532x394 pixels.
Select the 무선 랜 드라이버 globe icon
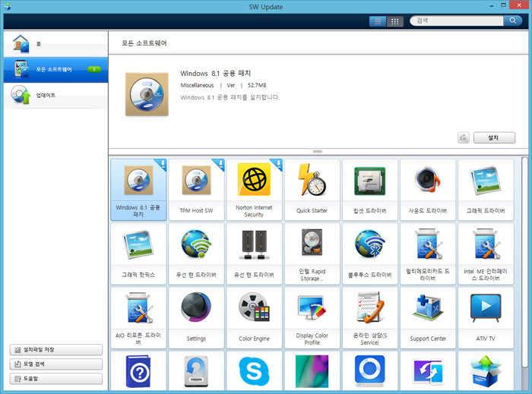[x=196, y=244]
